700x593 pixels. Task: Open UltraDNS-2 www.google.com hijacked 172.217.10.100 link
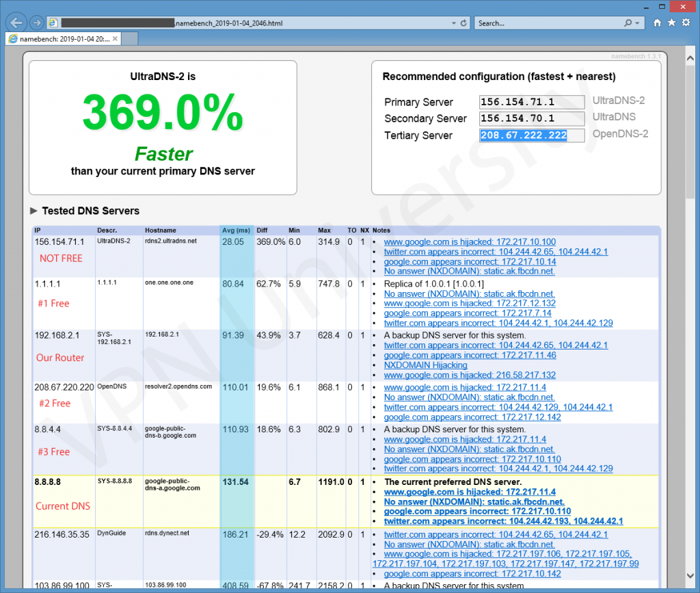pyautogui.click(x=470, y=241)
